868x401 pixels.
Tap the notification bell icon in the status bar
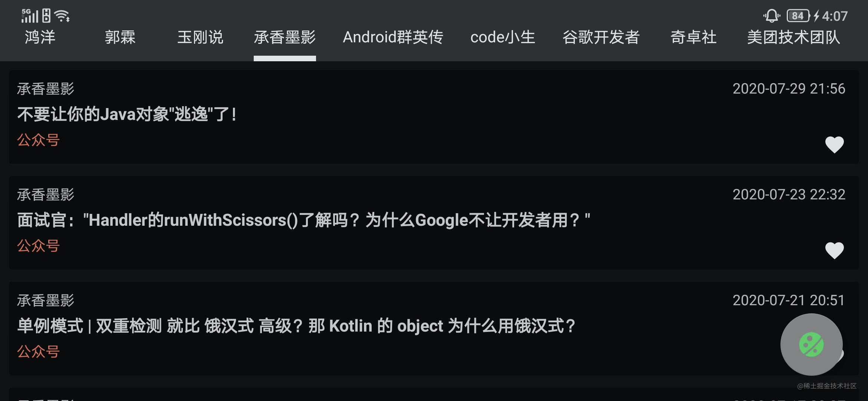(772, 16)
